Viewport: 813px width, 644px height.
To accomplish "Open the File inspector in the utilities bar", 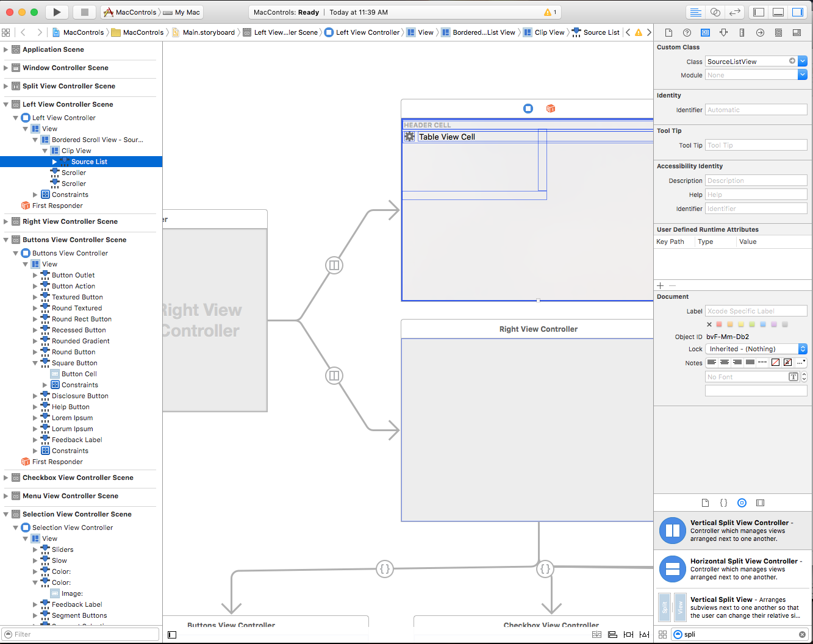I will [668, 32].
